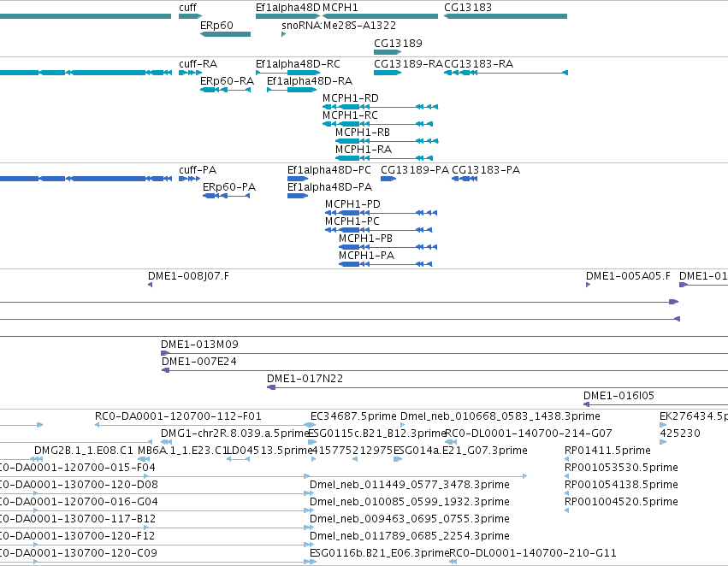Select DMG1-chr2R.8.039.a.5prime EST
Viewport: 728px width, 566px height.
166,442
